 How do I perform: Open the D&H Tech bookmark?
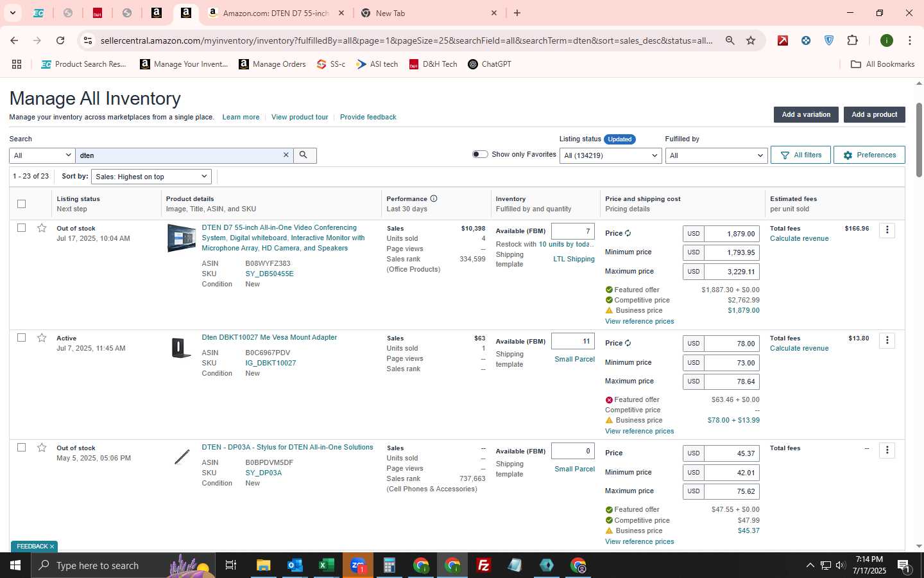(x=433, y=64)
